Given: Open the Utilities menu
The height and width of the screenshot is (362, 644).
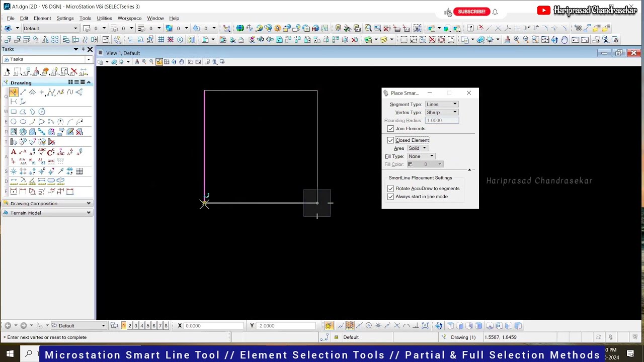Looking at the screenshot, I should point(104,18).
